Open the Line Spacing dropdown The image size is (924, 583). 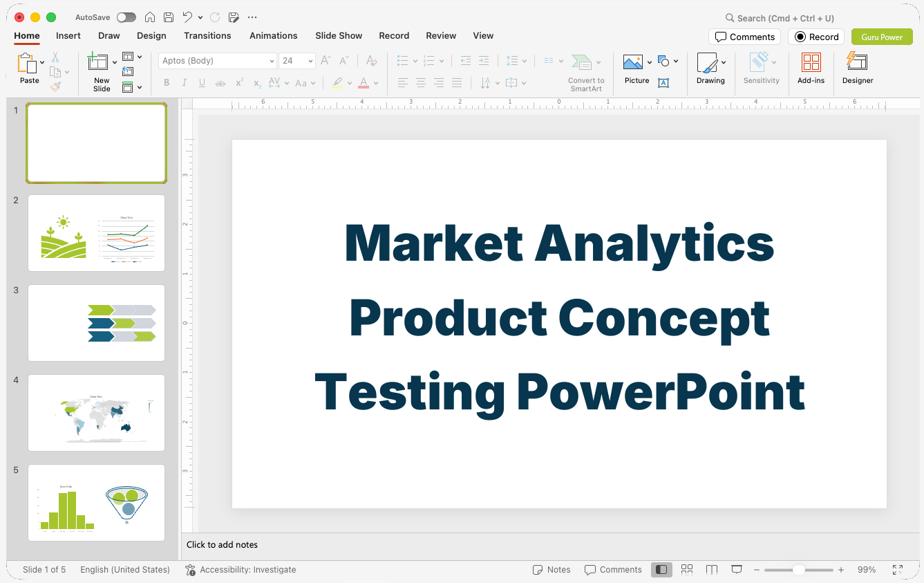[x=516, y=61]
